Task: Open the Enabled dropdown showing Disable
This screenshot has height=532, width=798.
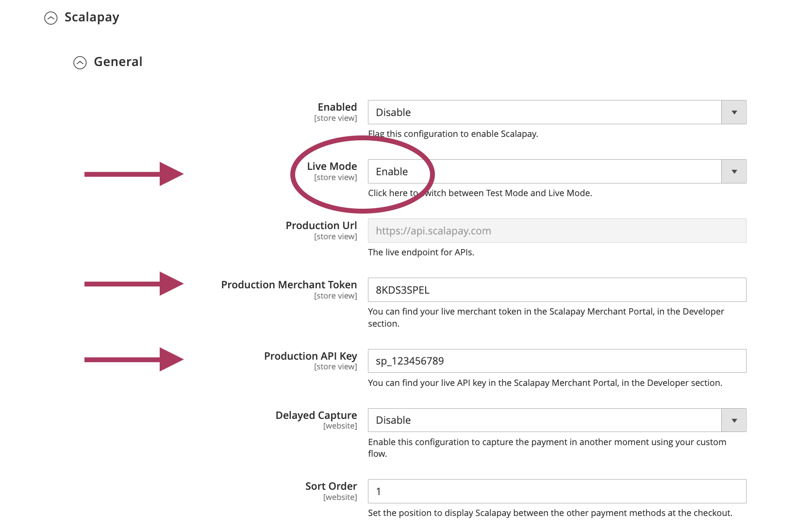Action: [557, 112]
